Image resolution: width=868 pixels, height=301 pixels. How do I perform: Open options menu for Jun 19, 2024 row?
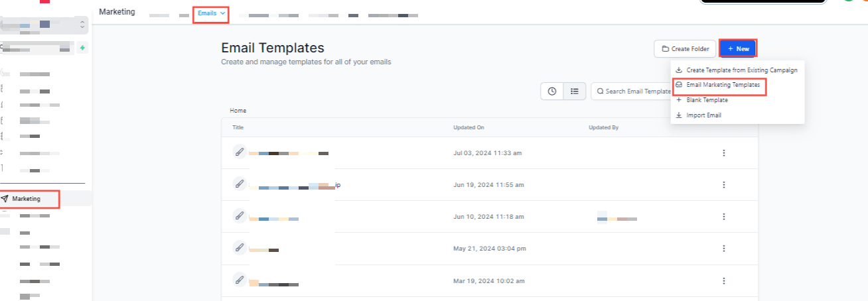pos(723,185)
